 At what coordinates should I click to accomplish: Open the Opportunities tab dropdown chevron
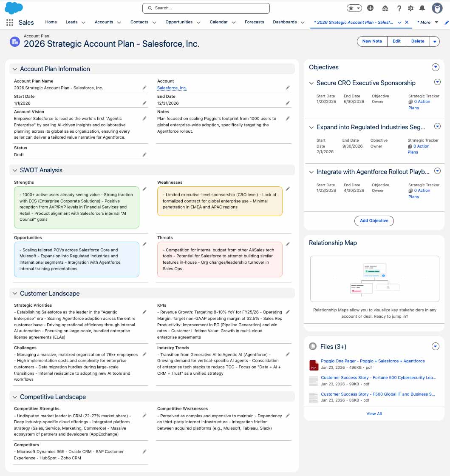click(x=198, y=23)
